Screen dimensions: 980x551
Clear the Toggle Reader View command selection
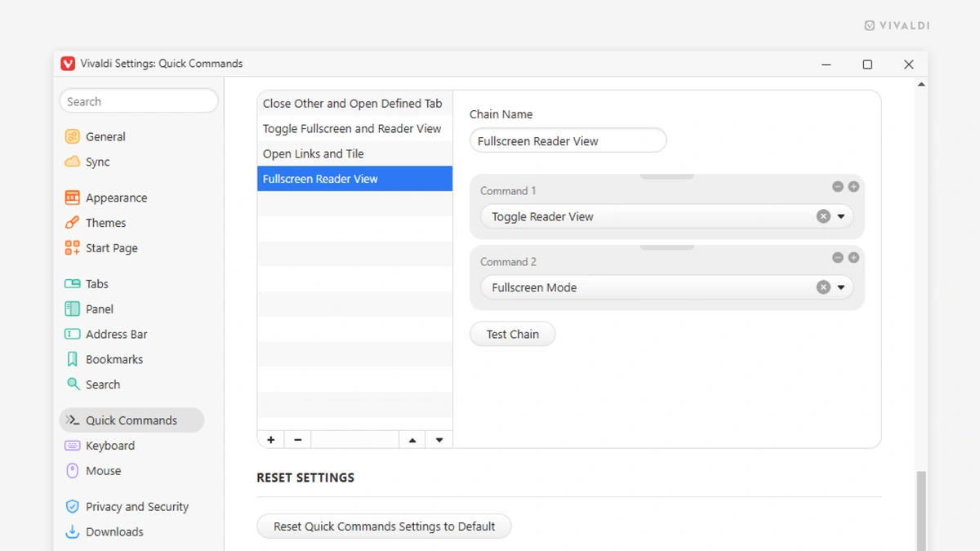coord(823,216)
